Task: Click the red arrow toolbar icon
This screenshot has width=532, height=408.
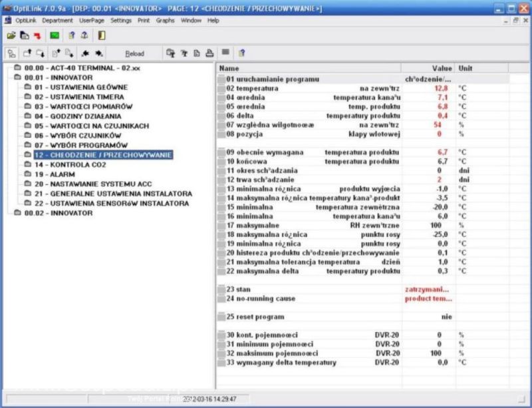Action: [37, 35]
